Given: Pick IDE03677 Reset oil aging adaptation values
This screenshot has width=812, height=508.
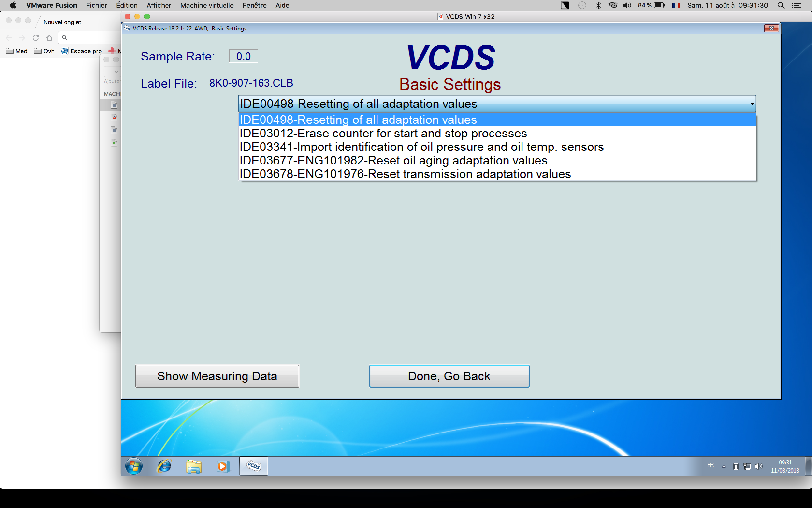Looking at the screenshot, I should point(497,160).
